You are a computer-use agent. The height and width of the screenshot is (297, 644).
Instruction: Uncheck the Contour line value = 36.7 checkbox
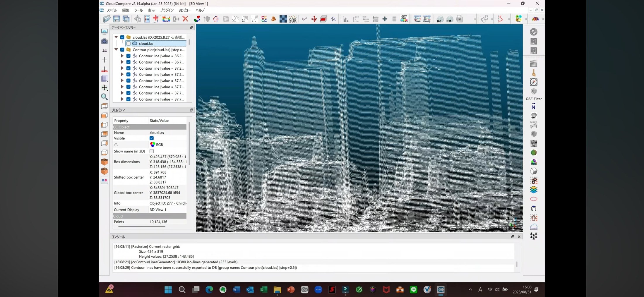128,62
